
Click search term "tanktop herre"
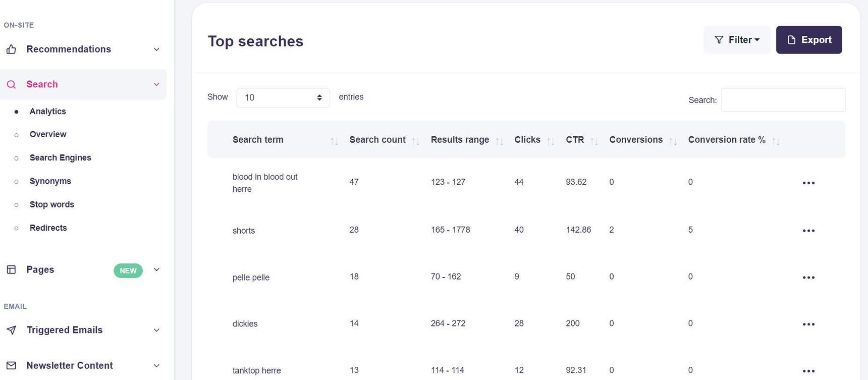point(256,370)
